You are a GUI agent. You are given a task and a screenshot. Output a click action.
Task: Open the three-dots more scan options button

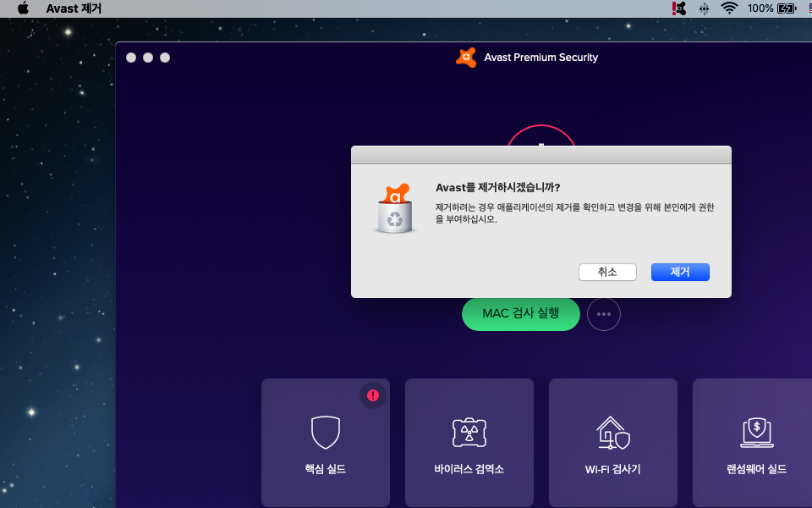(x=604, y=314)
